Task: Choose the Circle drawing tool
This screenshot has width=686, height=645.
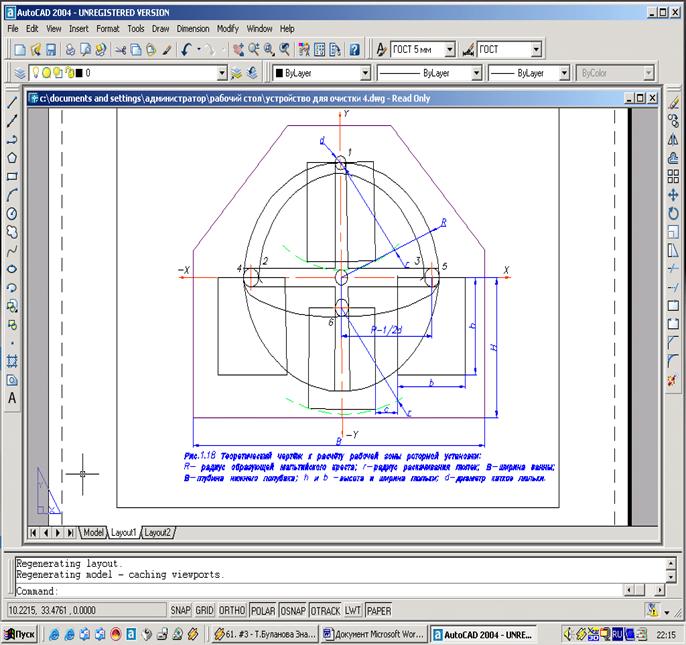Action: pos(12,213)
